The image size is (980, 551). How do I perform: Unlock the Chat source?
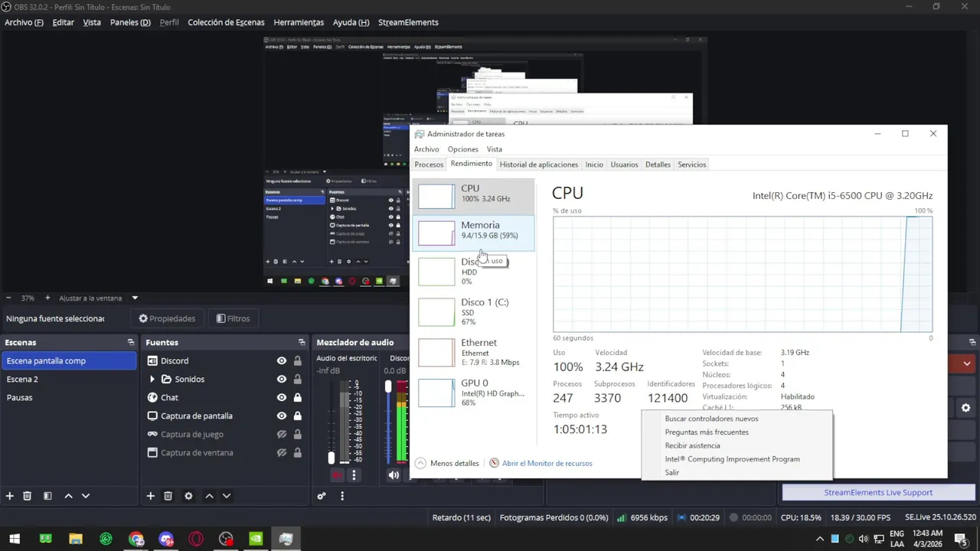(x=298, y=397)
